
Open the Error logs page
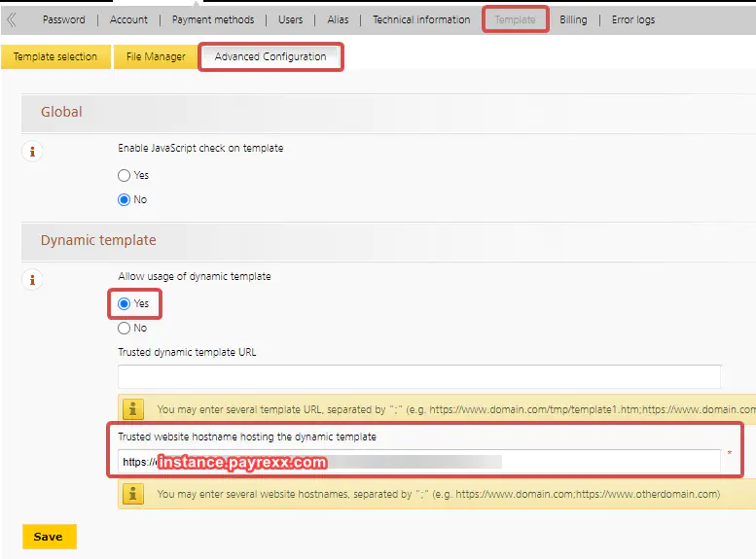pyautogui.click(x=633, y=19)
